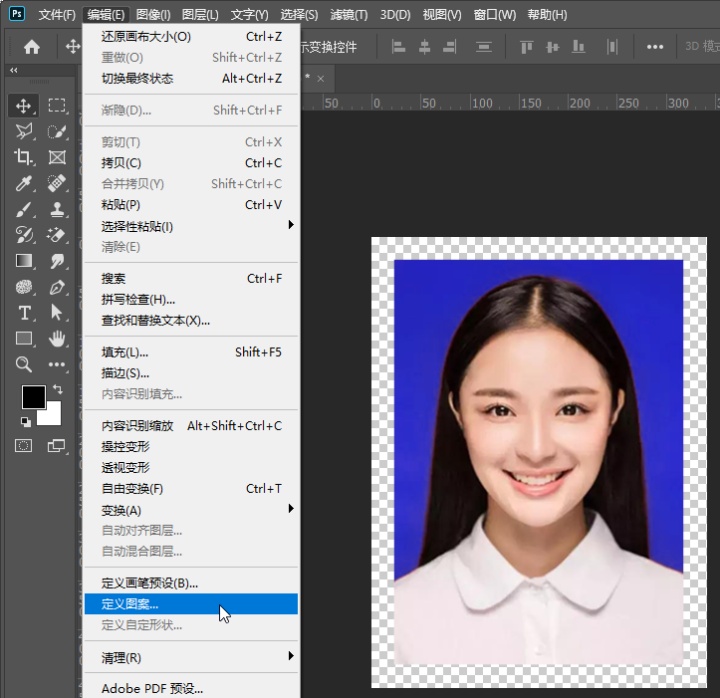Select the Polygonal Lasso tool
This screenshot has height=698, width=720.
click(x=23, y=131)
